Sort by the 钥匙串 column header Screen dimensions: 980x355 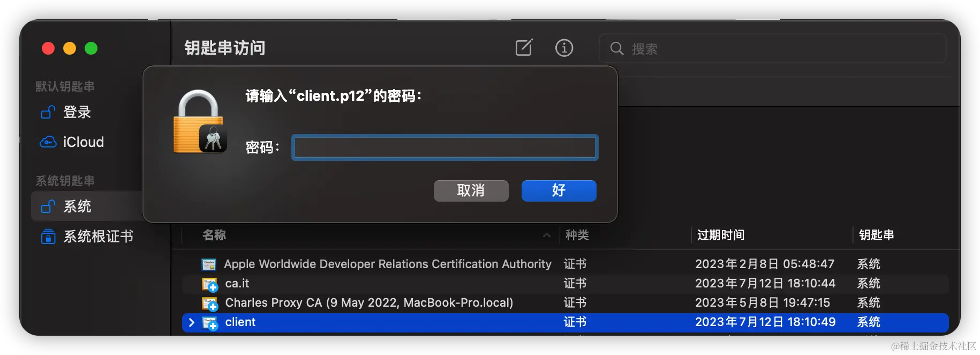pyautogui.click(x=877, y=235)
